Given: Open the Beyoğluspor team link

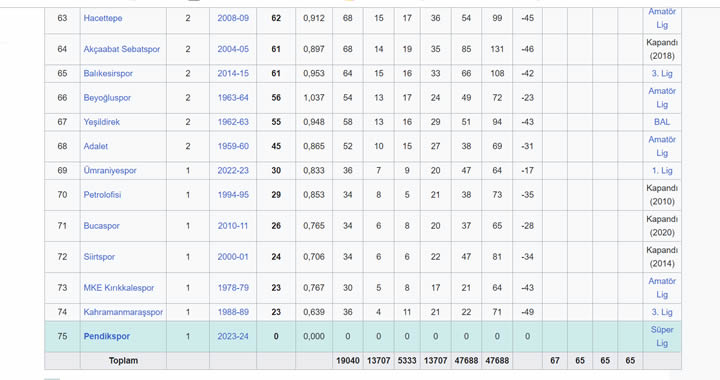Looking at the screenshot, I should 107,98.
